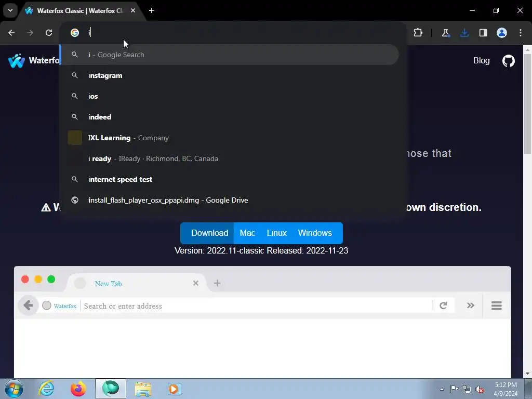Close the Waterfox Classic tab

(133, 10)
